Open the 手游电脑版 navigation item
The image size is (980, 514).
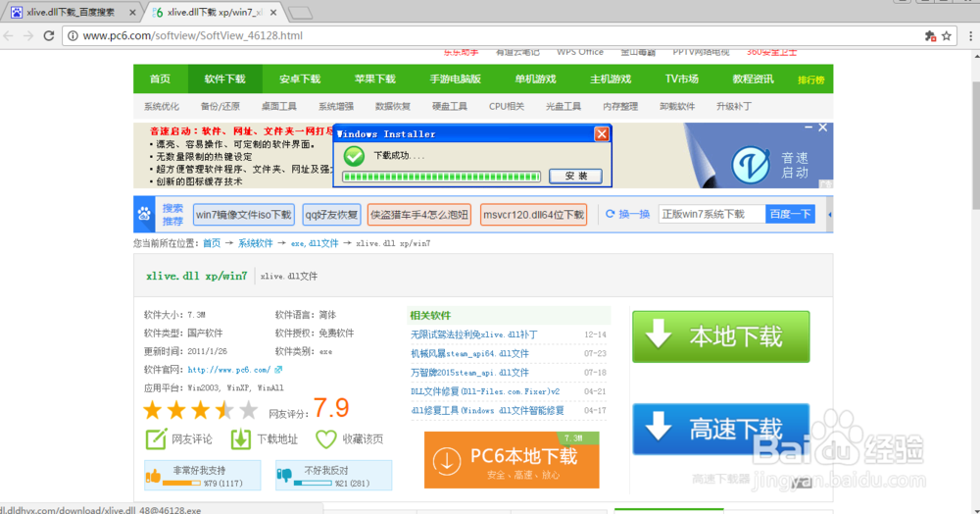click(x=456, y=78)
